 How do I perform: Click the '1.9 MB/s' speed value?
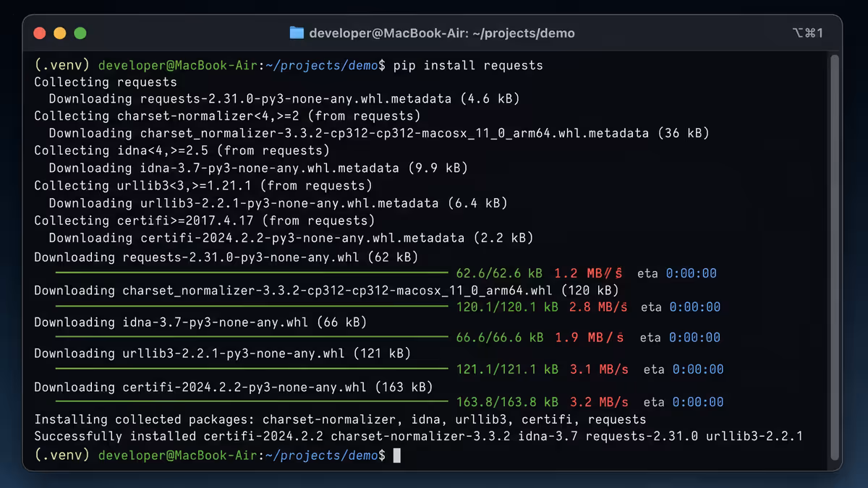pyautogui.click(x=590, y=338)
